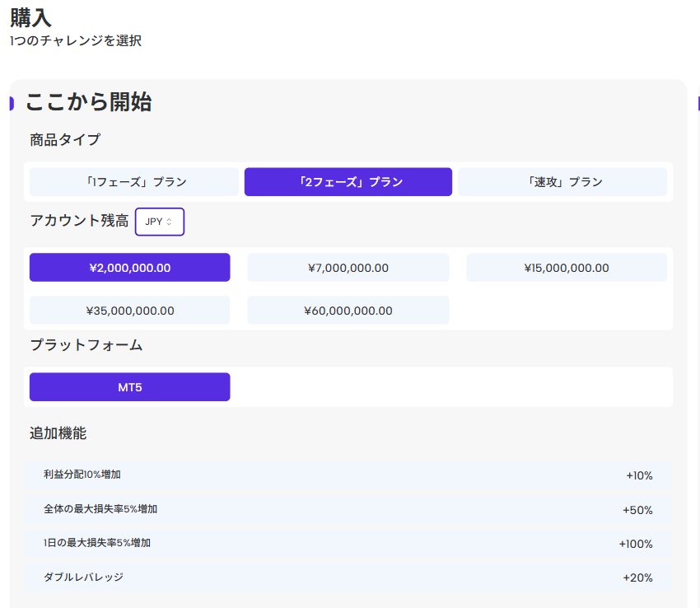
Task: Toggle the ダブルレバレッジ add-on
Action: tap(348, 578)
